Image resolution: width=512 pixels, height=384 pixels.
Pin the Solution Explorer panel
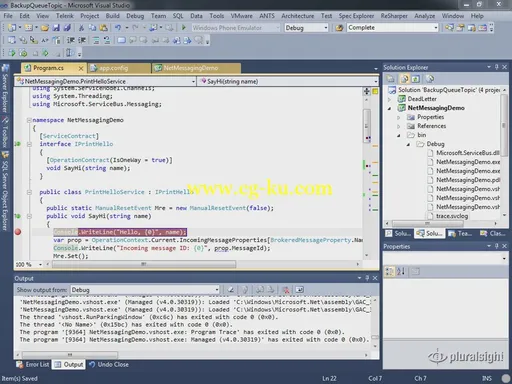coord(497,67)
